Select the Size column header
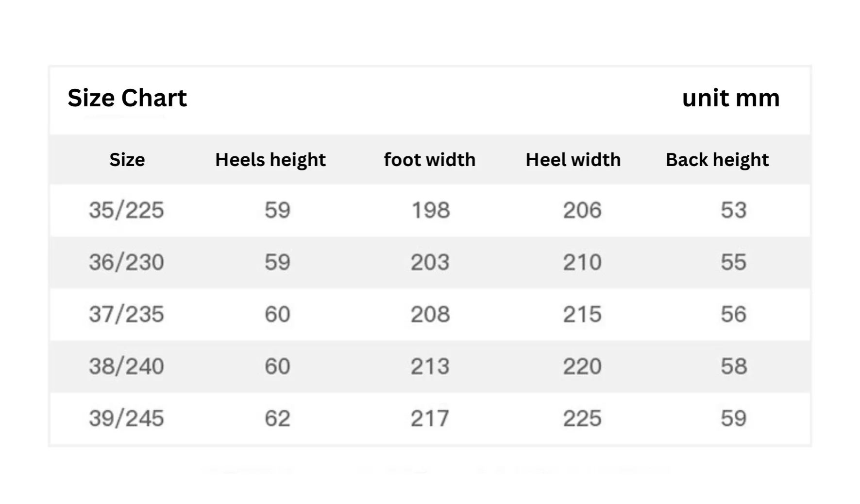Viewport: 860px width, 504px height. pos(127,160)
